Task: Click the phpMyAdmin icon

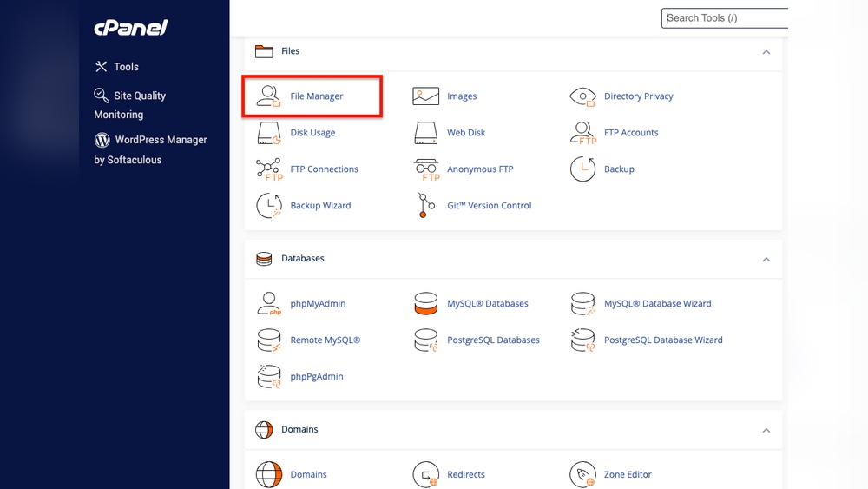Action: click(269, 303)
